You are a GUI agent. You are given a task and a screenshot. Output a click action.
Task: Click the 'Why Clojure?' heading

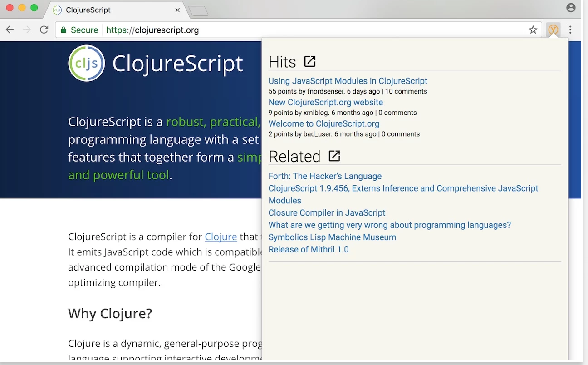click(x=110, y=313)
